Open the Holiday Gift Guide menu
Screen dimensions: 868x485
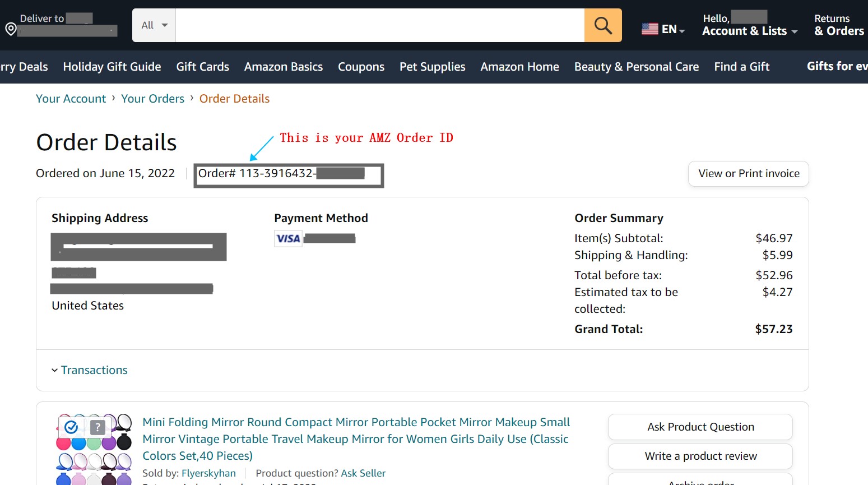point(112,66)
